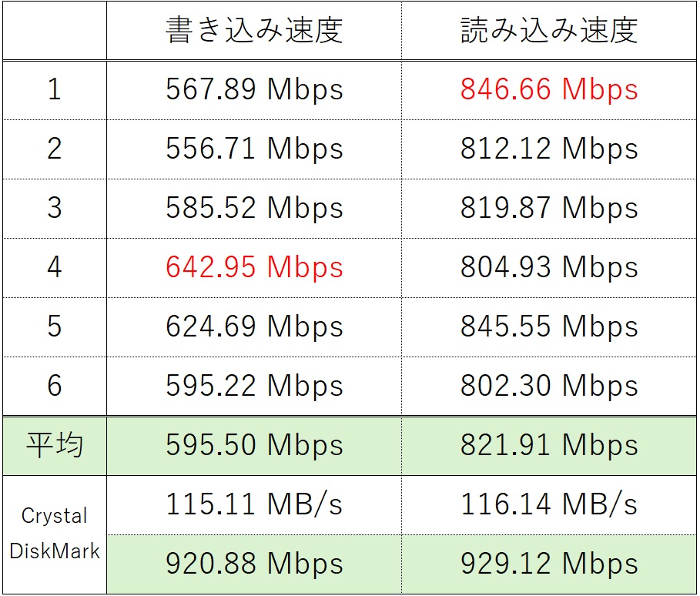Select the 595.22 Mbps cell
700x596 pixels.
pos(254,386)
